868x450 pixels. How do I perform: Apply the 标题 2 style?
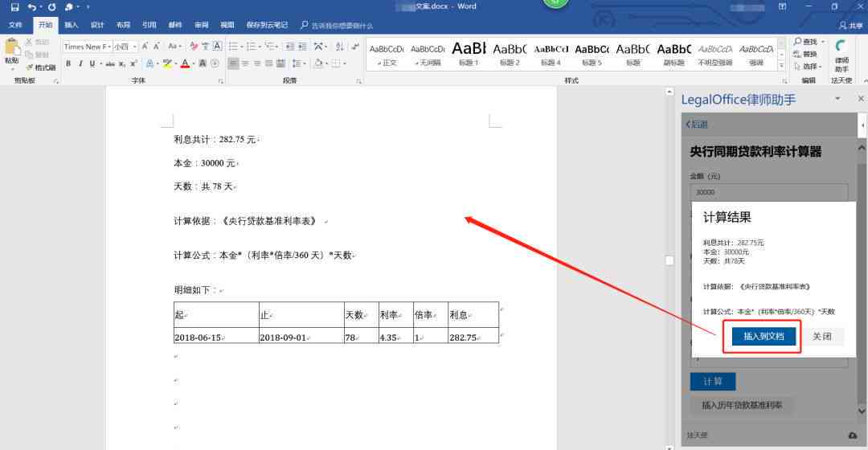510,55
